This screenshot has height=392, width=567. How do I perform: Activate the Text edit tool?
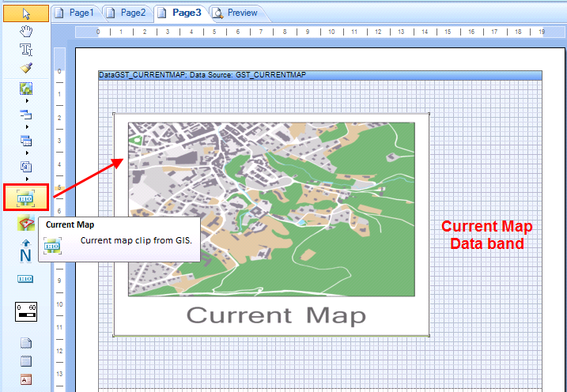(x=25, y=50)
